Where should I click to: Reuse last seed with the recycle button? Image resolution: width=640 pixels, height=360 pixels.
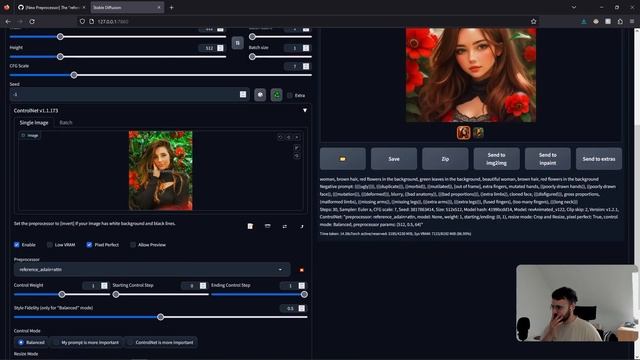(x=276, y=95)
